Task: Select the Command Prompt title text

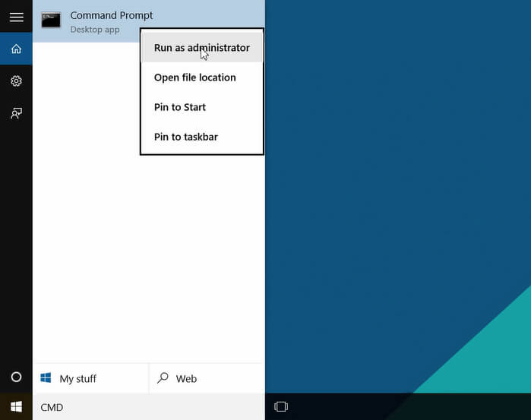Action: 111,15
